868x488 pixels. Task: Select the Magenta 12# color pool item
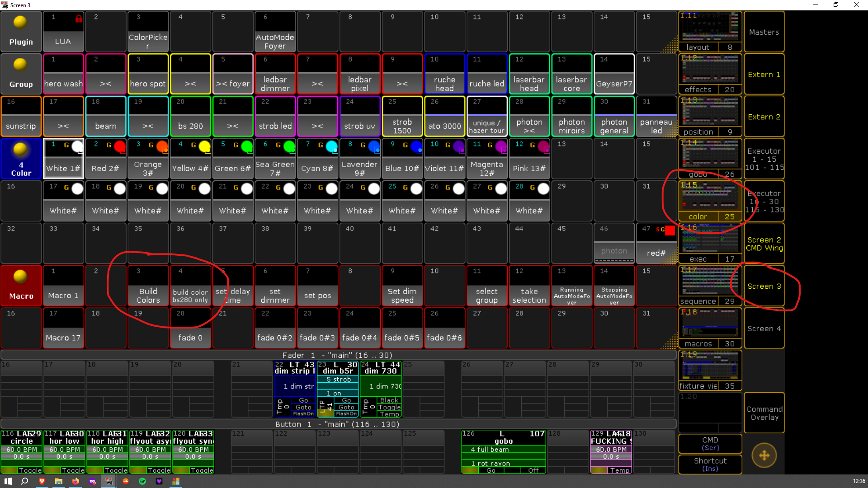487,159
